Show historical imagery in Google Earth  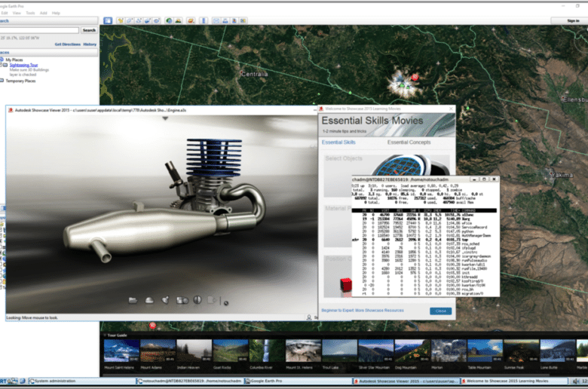[x=169, y=20]
